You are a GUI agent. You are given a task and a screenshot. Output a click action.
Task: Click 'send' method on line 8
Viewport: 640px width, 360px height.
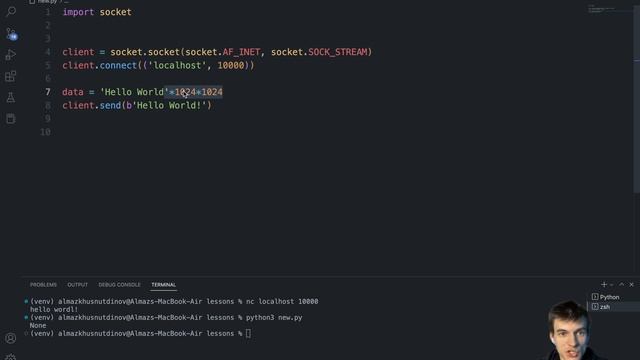click(110, 105)
